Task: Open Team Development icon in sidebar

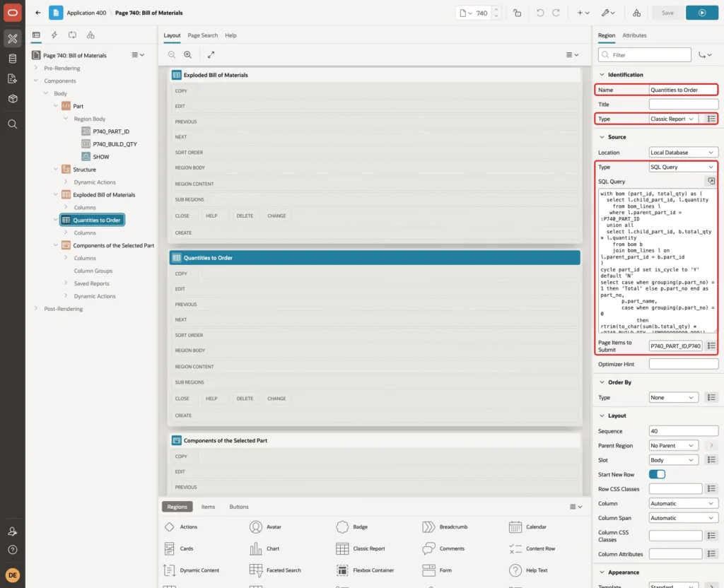Action: click(13, 78)
